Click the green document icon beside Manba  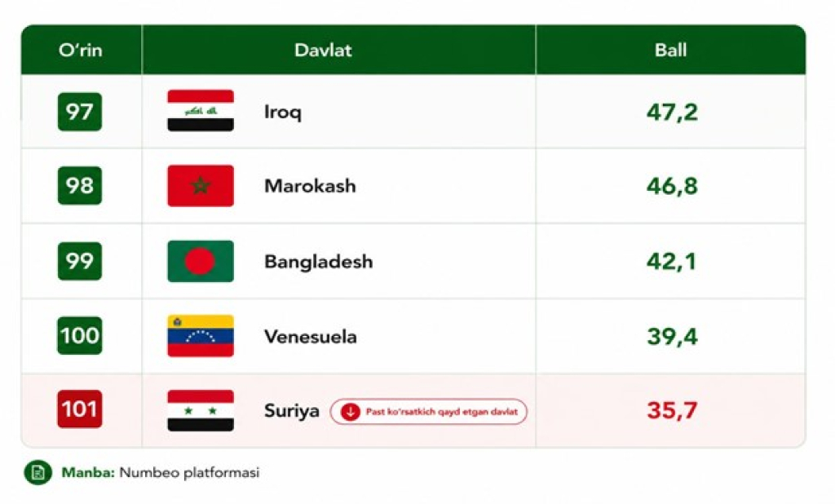point(38,472)
